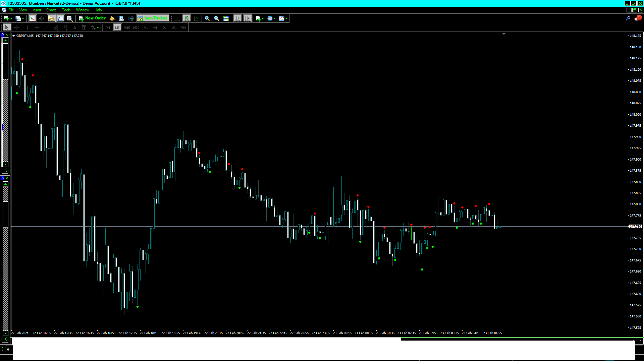The width and height of the screenshot is (644, 362).
Task: Open the Insert menu
Action: (37, 10)
